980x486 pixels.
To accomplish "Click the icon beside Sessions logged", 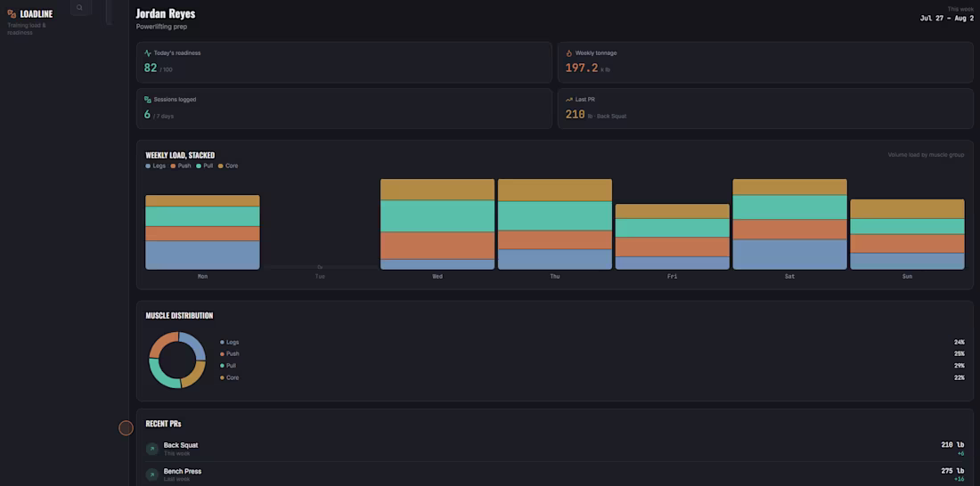I will (x=148, y=100).
